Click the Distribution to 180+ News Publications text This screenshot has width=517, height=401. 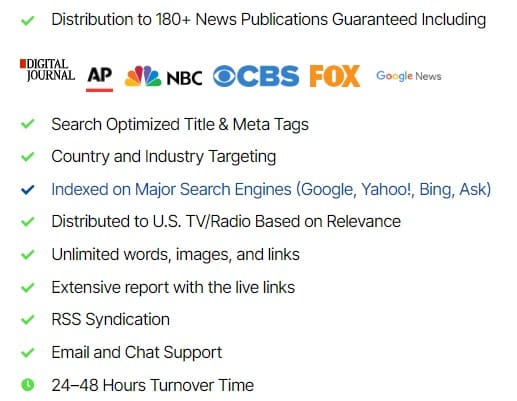[268, 19]
